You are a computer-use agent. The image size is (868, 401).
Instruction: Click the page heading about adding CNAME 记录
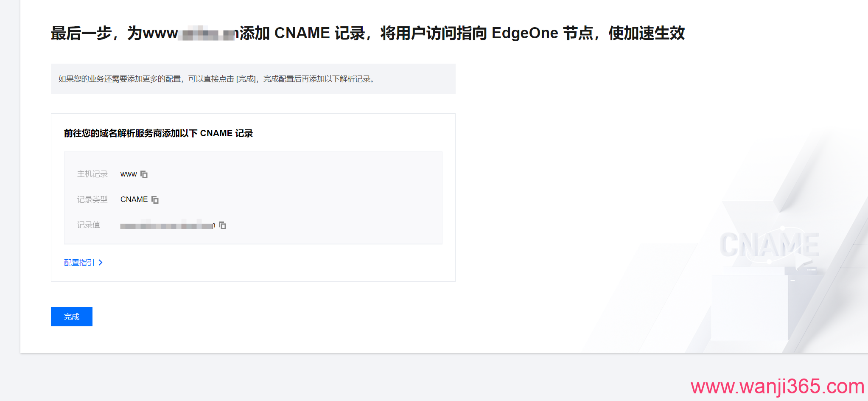[367, 33]
